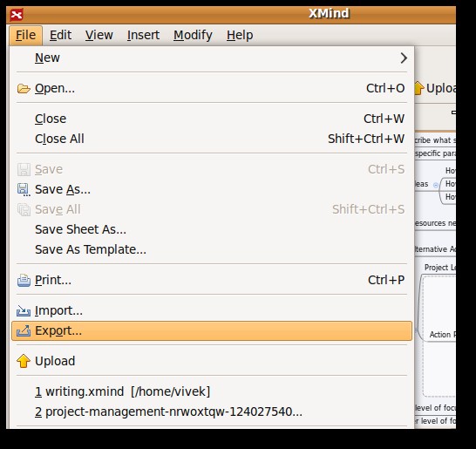Click the floppy icon next to Save As

pos(24,190)
